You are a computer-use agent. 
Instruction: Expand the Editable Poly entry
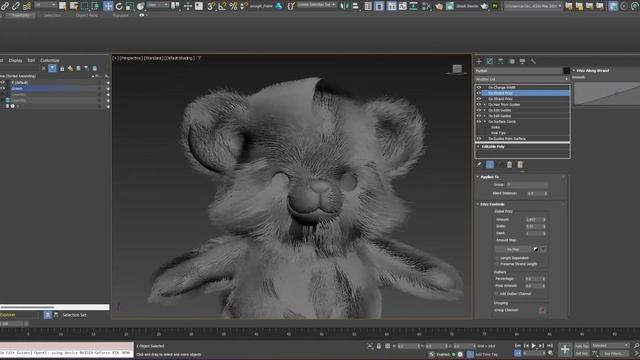478,147
